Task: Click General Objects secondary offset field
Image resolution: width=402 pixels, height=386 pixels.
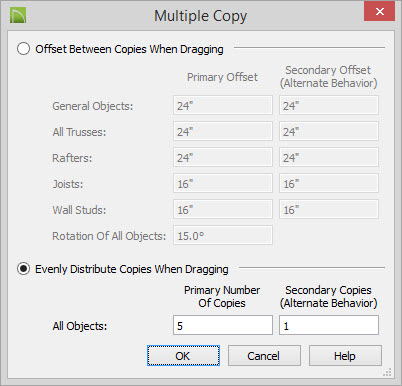Action: tap(329, 105)
